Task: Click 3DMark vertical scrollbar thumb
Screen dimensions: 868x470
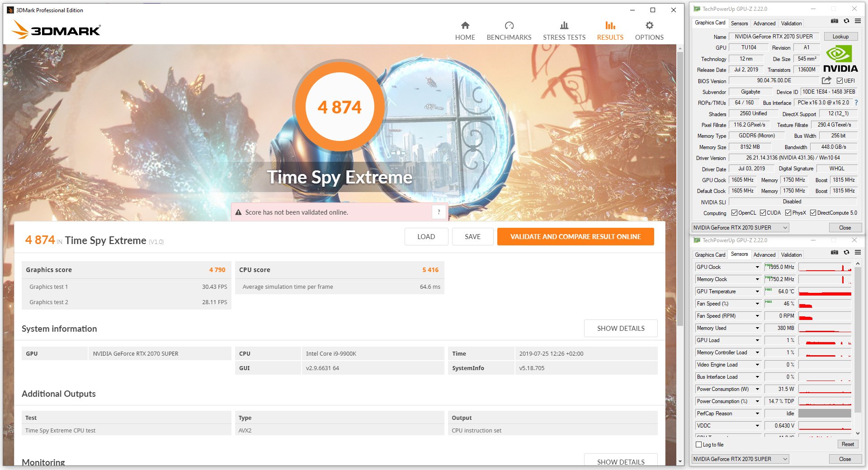Action: click(x=680, y=188)
